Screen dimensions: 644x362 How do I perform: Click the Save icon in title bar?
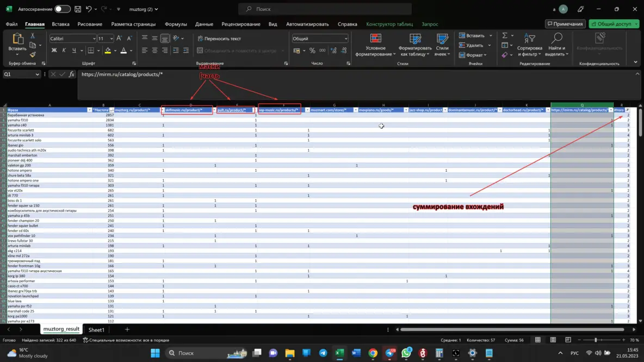tap(78, 9)
